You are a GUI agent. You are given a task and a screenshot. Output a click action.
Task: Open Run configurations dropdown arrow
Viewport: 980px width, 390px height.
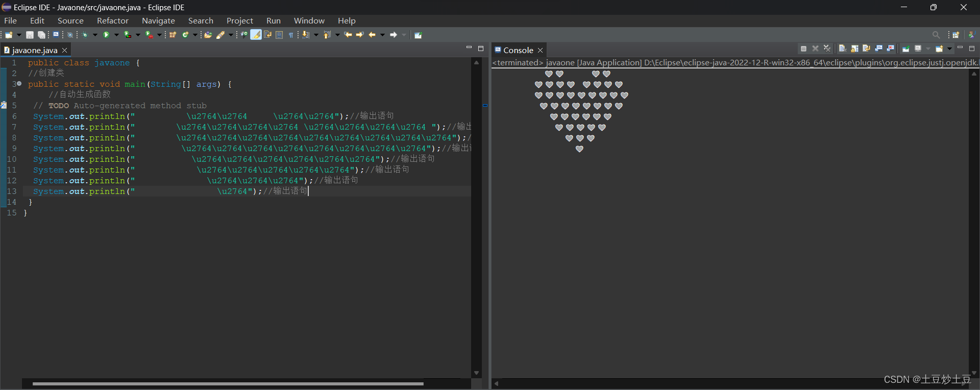point(116,35)
